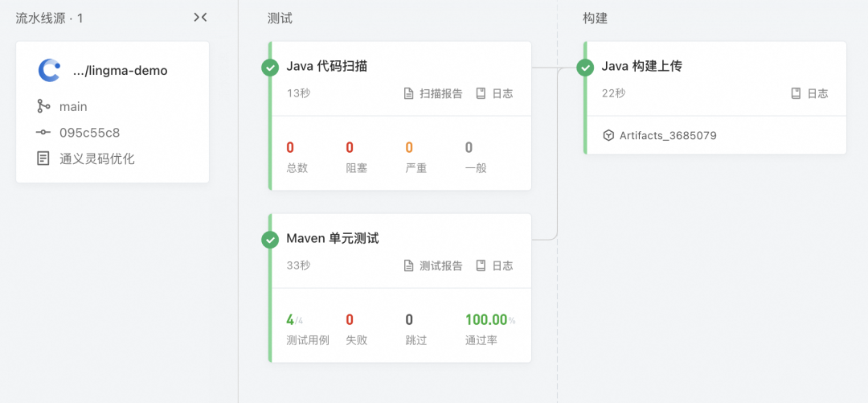Click green success check on Maven 单元测试
868x403 pixels.
(270, 239)
